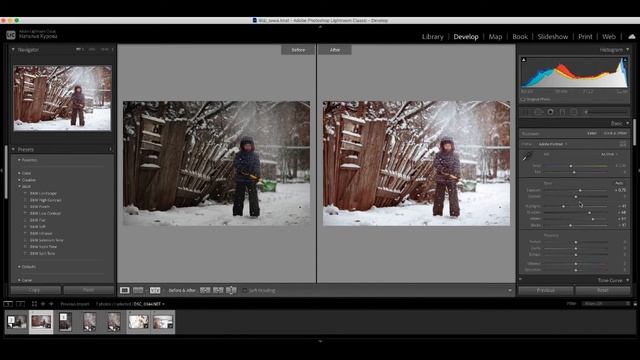The image size is (640, 360).
Task: Select the White Balance eyedropper tool
Action: tap(527, 156)
